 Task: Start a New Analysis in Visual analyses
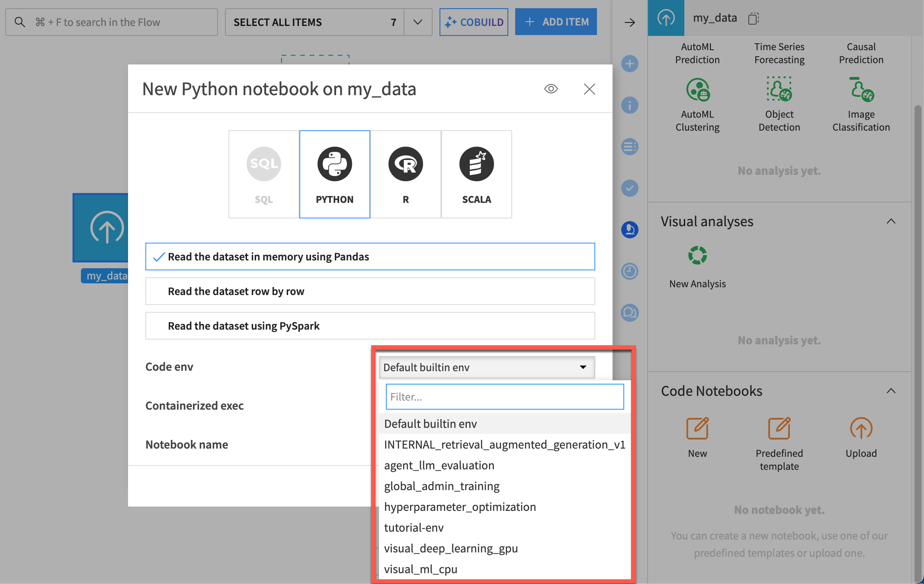(697, 255)
